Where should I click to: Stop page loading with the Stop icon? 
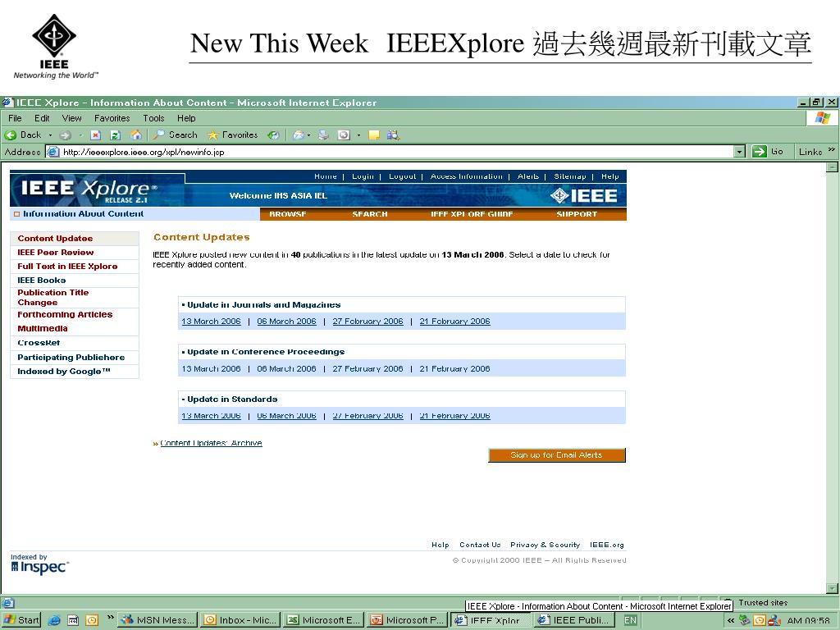tap(95, 135)
